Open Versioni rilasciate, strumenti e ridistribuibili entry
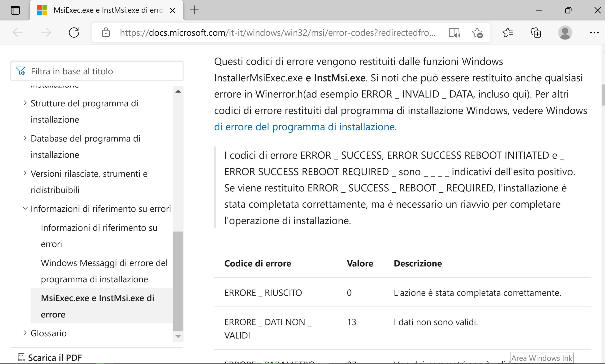 click(89, 182)
